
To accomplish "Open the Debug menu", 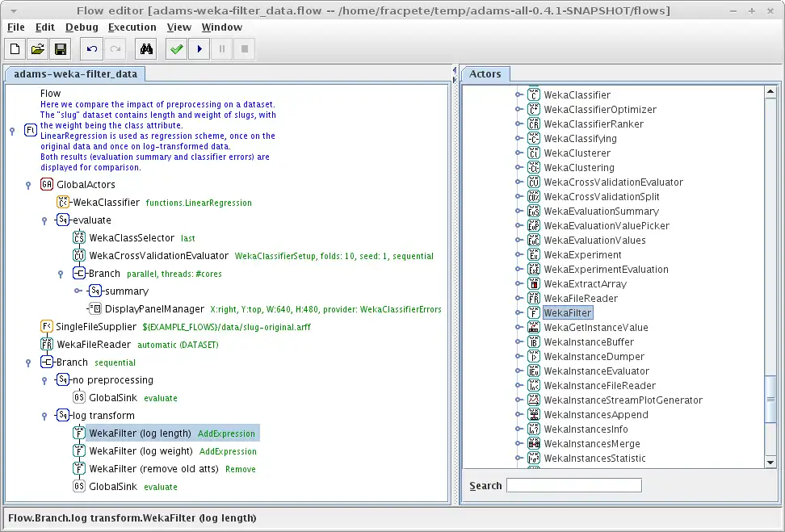I will 82,27.
